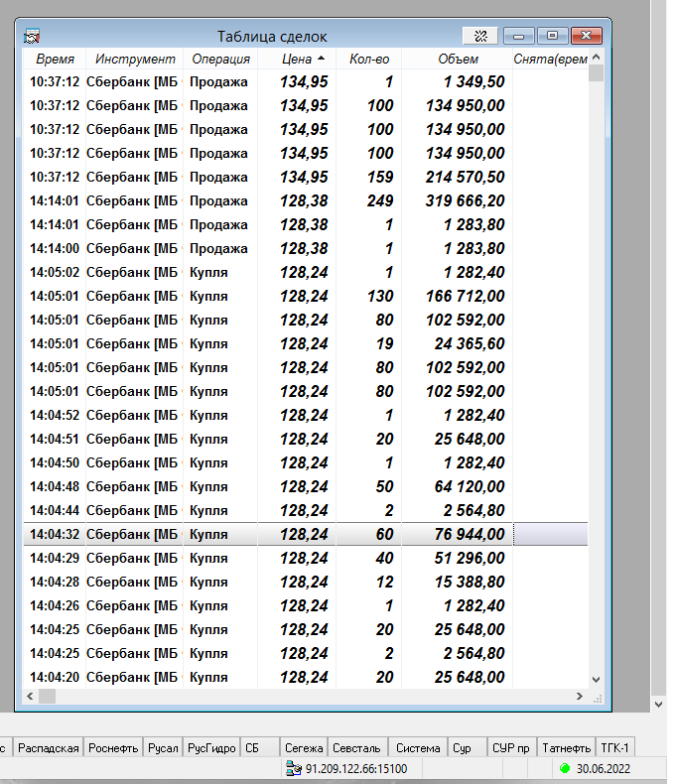Click the volume cell 64 120,00
676x784 pixels.
pyautogui.click(x=470, y=486)
